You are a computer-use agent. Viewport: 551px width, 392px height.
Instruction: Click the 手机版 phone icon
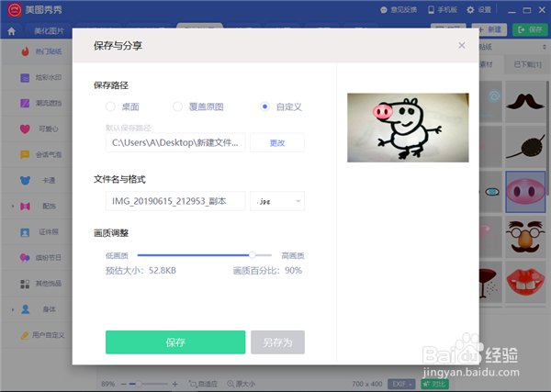coord(432,10)
